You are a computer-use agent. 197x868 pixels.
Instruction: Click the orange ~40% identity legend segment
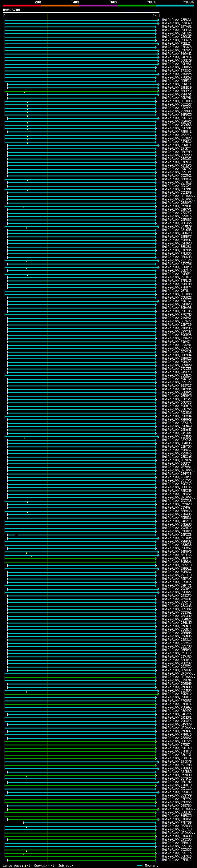(60, 6)
